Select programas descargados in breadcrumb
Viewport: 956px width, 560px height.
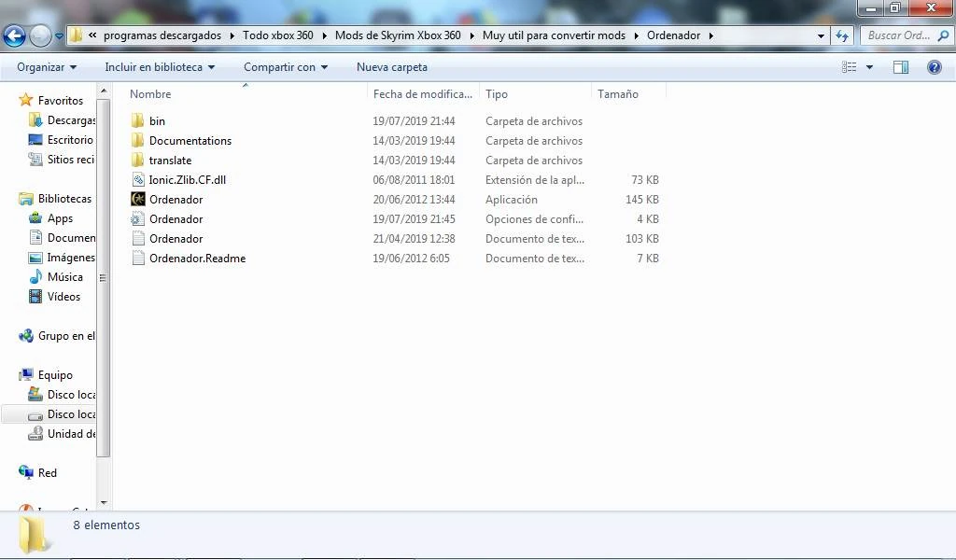coord(162,35)
